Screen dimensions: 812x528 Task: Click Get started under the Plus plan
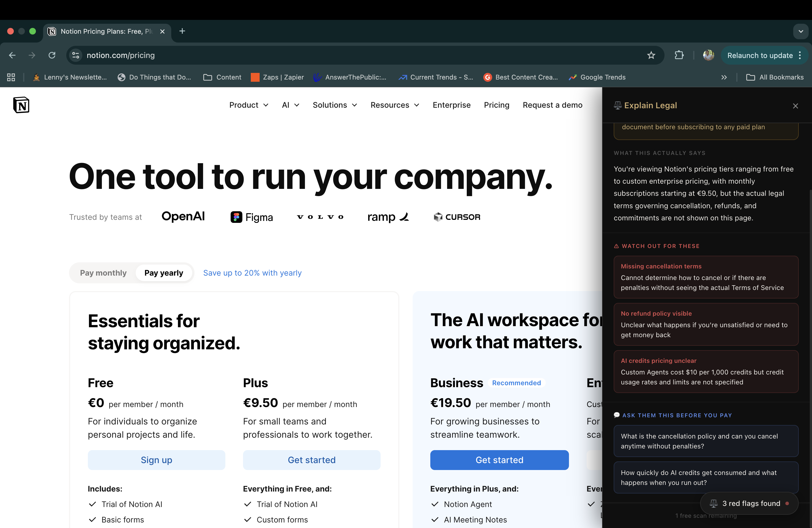pyautogui.click(x=312, y=460)
